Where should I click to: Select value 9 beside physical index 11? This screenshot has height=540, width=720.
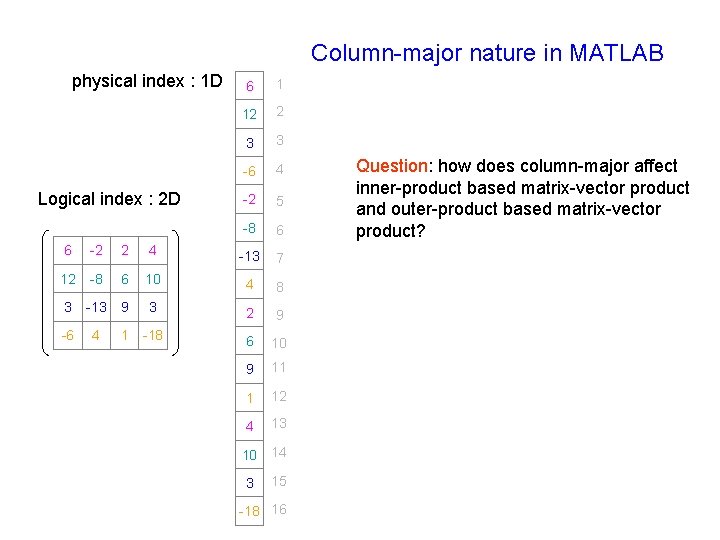click(x=249, y=369)
